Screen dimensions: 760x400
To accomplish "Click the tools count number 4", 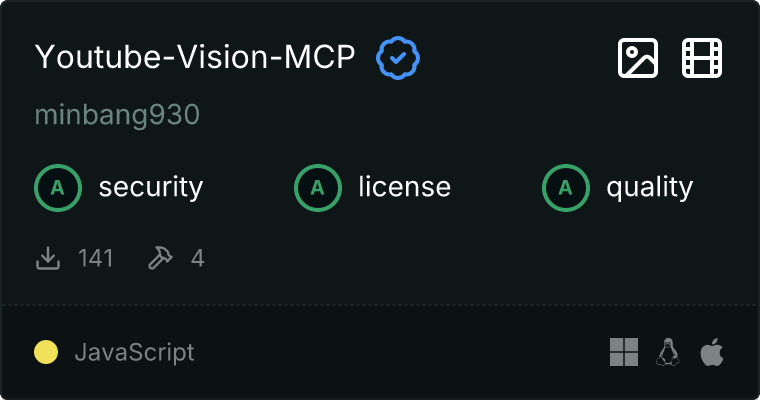I will coord(198,259).
